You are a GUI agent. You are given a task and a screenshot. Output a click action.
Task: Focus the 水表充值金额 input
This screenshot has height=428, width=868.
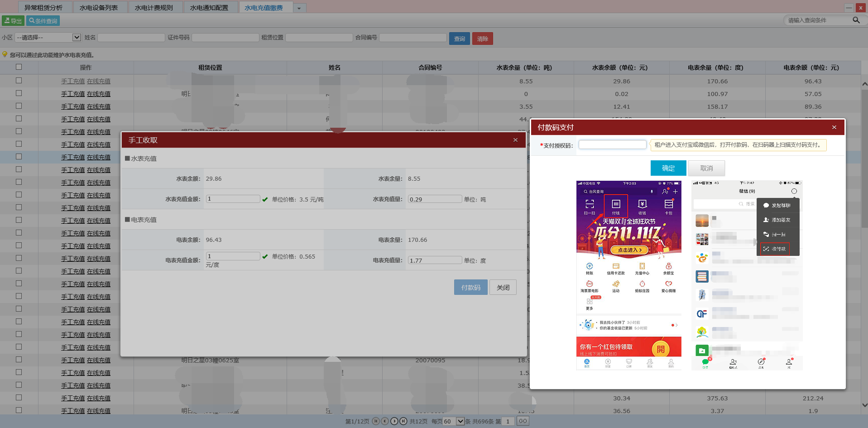[233, 199]
